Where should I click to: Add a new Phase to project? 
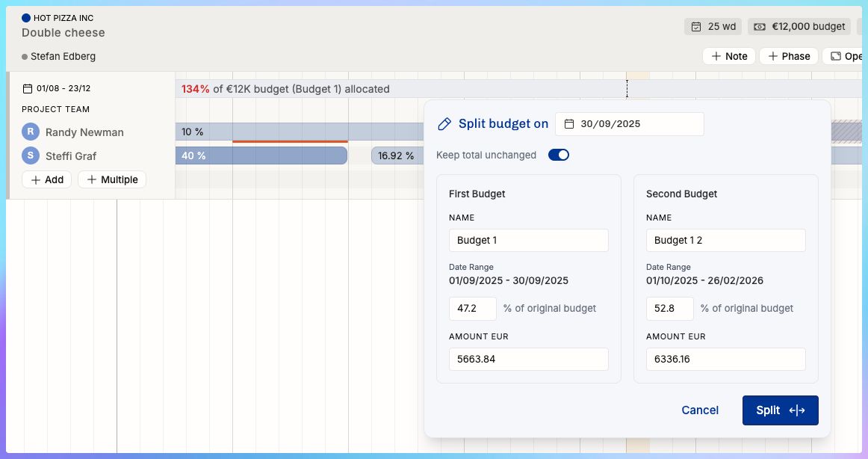tap(788, 56)
